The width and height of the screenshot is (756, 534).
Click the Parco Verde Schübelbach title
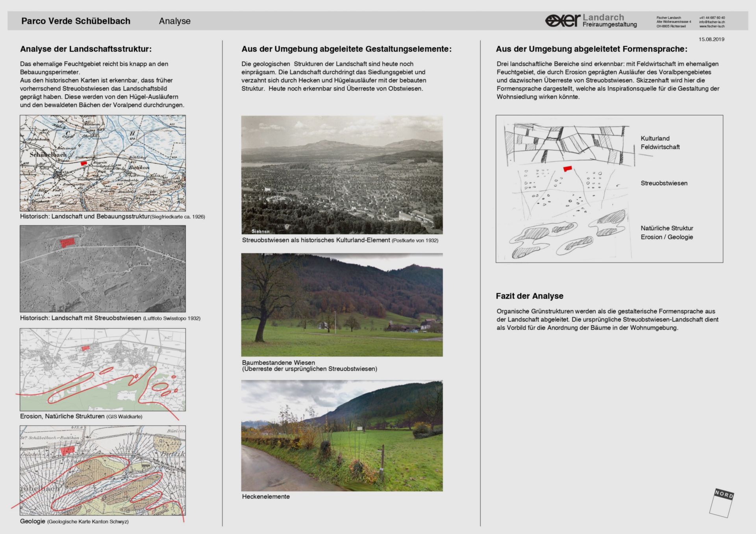tap(76, 21)
